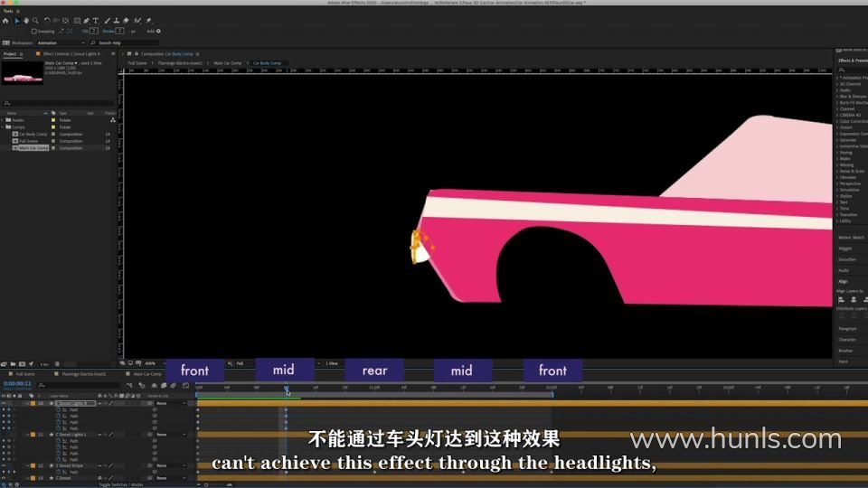Image resolution: width=868 pixels, height=488 pixels.
Task: Click the Fill color swatch
Action: 93,31
